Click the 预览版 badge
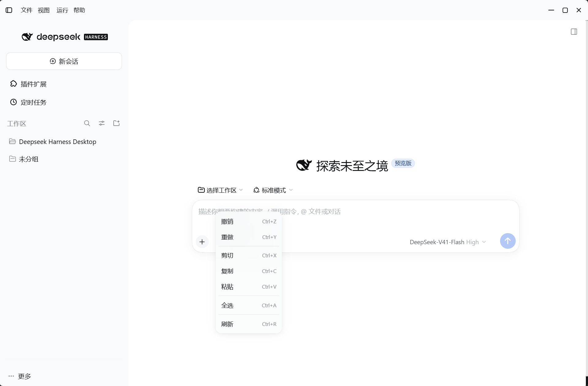This screenshot has width=588, height=386. [403, 163]
